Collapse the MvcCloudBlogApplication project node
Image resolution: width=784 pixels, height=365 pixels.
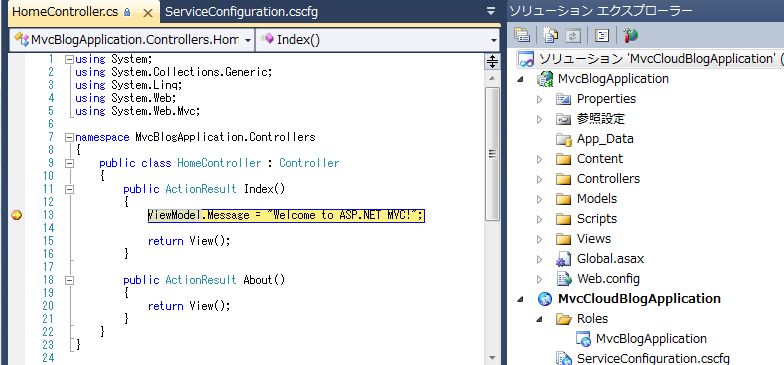pyautogui.click(x=521, y=299)
